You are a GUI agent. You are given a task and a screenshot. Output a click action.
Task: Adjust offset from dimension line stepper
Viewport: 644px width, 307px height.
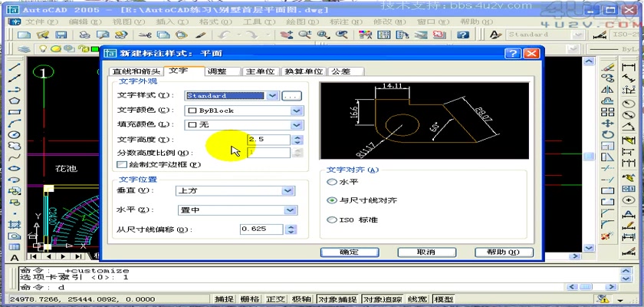click(x=291, y=229)
